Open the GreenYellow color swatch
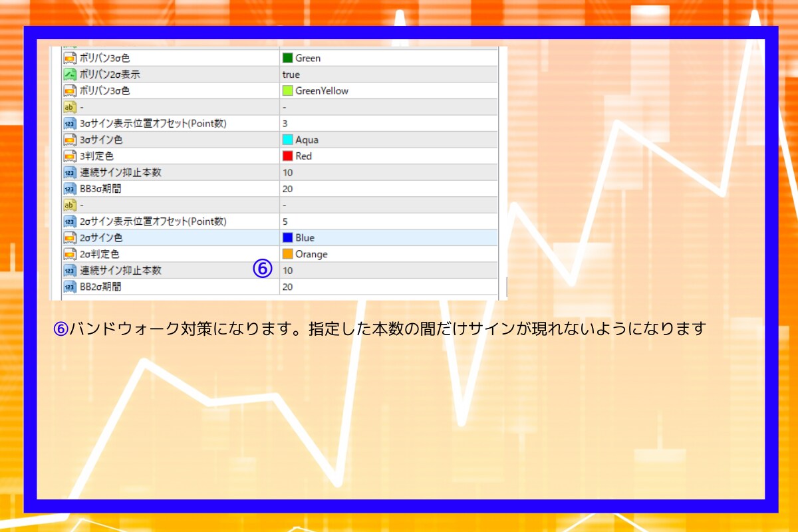This screenshot has width=798, height=532. click(x=287, y=90)
